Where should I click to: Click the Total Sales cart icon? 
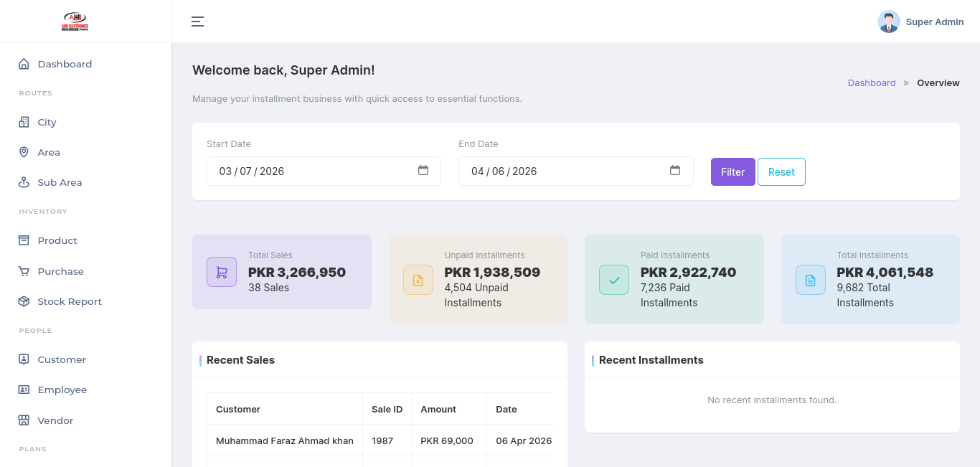coord(221,271)
